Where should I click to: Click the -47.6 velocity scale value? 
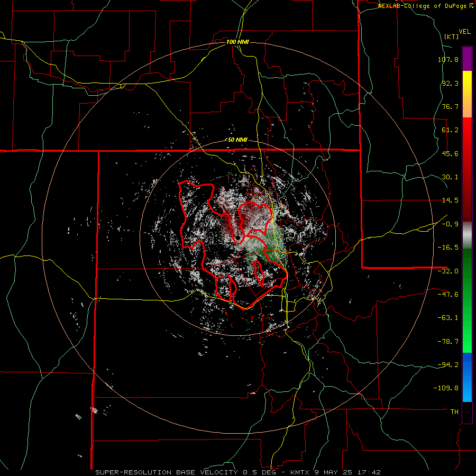pos(448,295)
